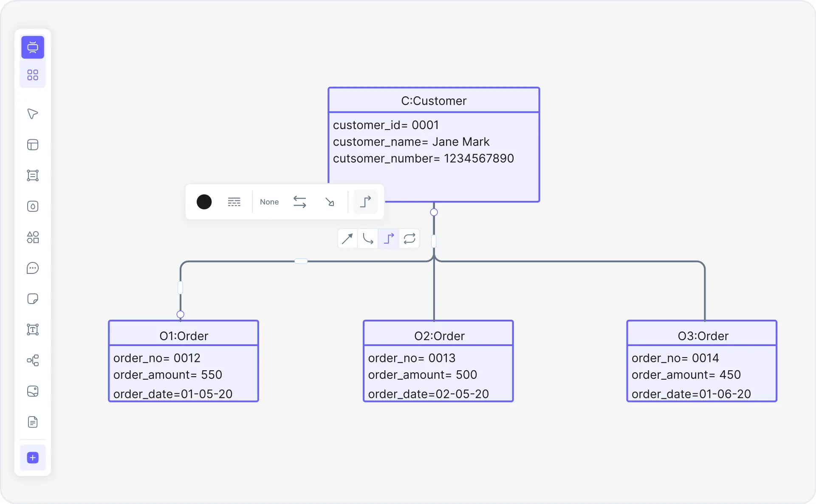Open the line color swatch
This screenshot has width=816, height=504.
point(204,202)
